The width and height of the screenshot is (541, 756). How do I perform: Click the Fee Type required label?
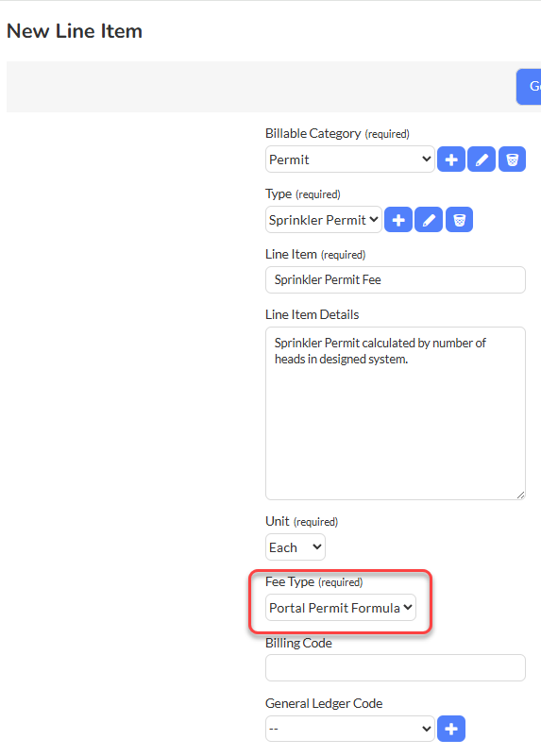[x=313, y=582]
